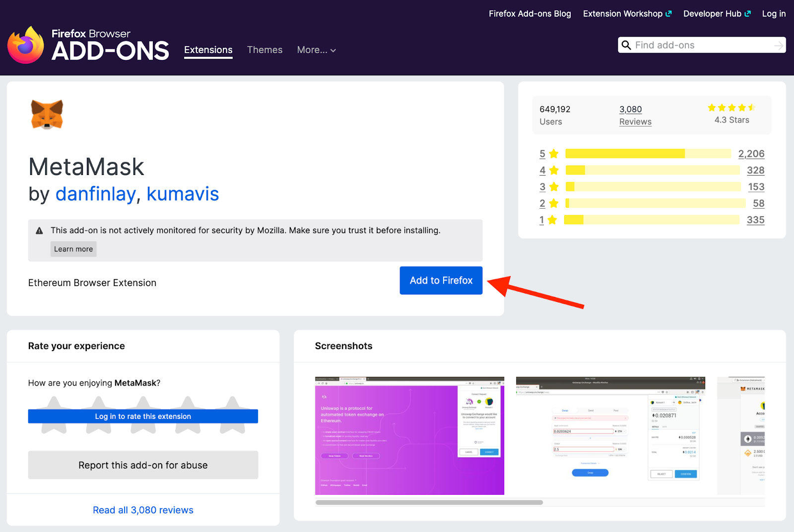Click the security warning message text
Image resolution: width=794 pixels, height=532 pixels.
[246, 231]
